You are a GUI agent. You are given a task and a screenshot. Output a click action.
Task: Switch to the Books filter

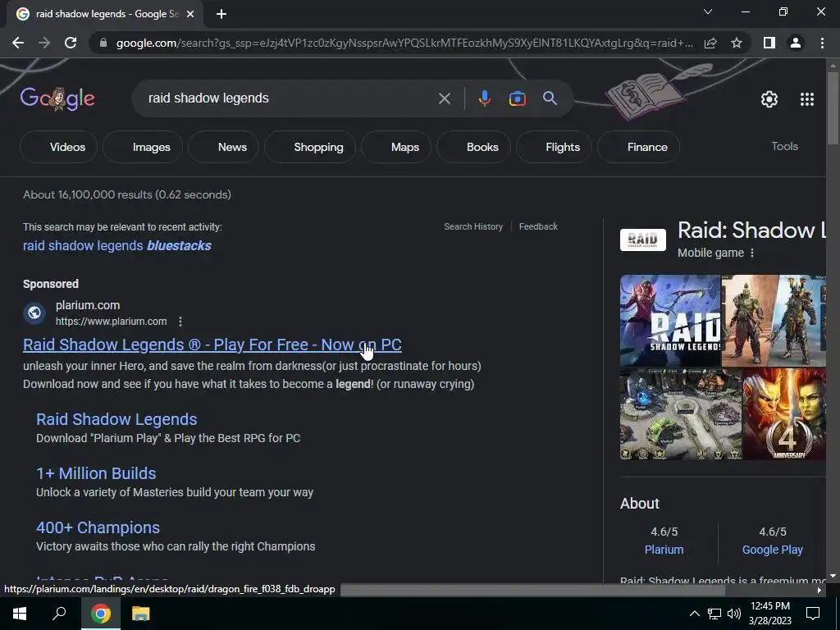pos(473,147)
